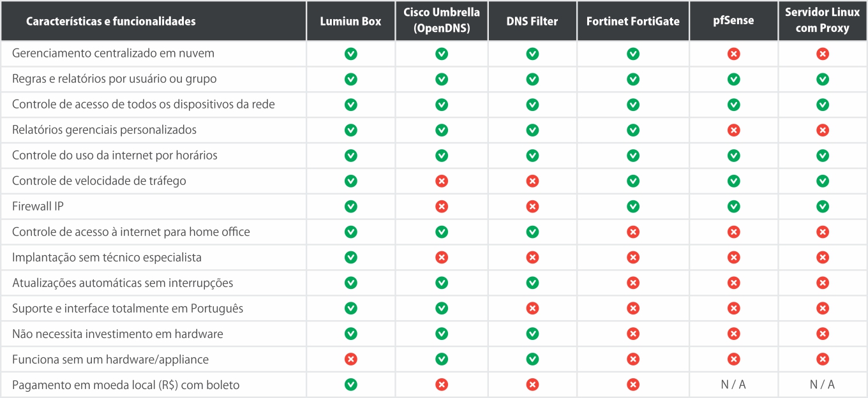Click Cisco Umbrella red X for Firewall IP

[x=442, y=207]
